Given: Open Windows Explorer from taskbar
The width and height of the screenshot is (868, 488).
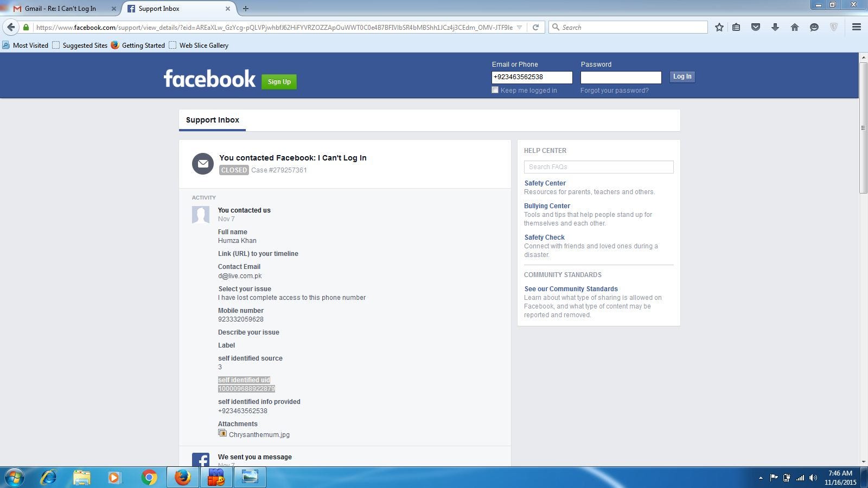Looking at the screenshot, I should pyautogui.click(x=82, y=477).
